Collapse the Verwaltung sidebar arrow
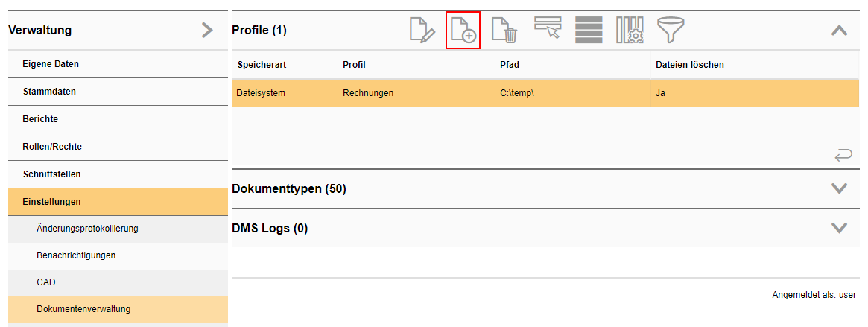The width and height of the screenshot is (868, 327). 207,31
